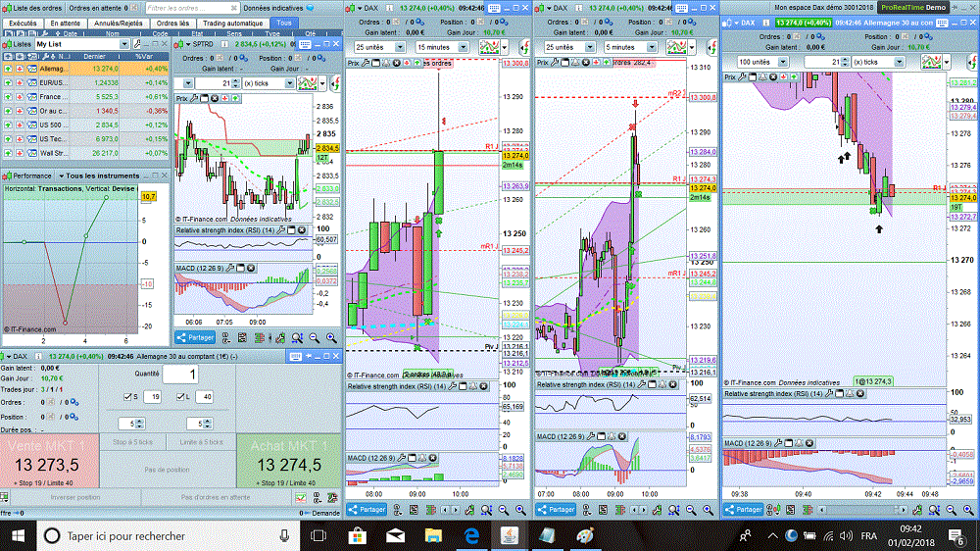Toggle the S stop checkbox
This screenshot has height=551, width=980.
tap(127, 396)
